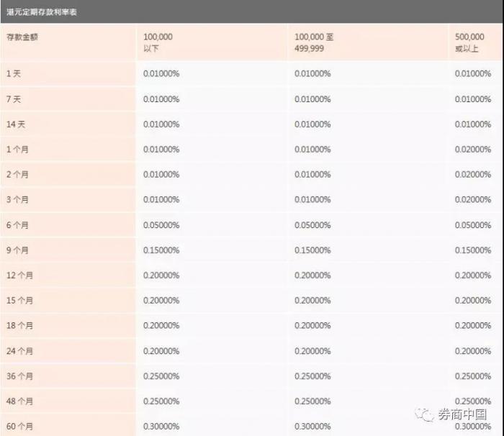Select the 存款金额 header cell
The width and height of the screenshot is (504, 436).
pyautogui.click(x=21, y=37)
